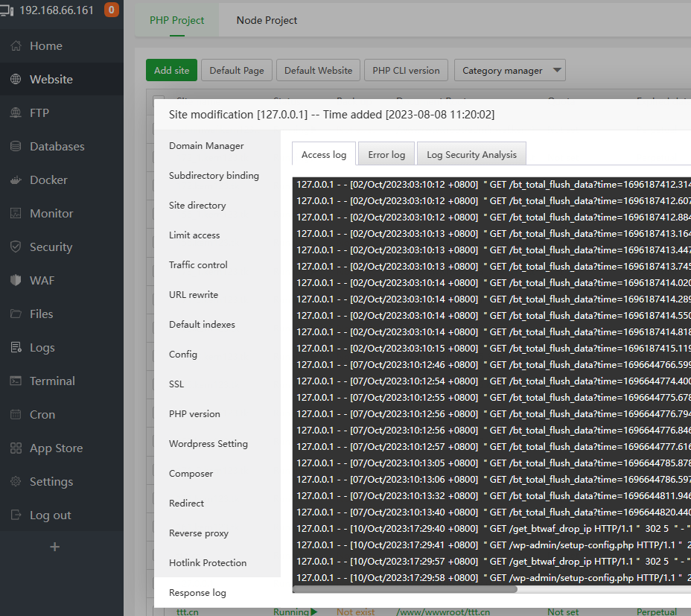Open Category manager dropdown
This screenshot has width=691, height=616.
(510, 71)
